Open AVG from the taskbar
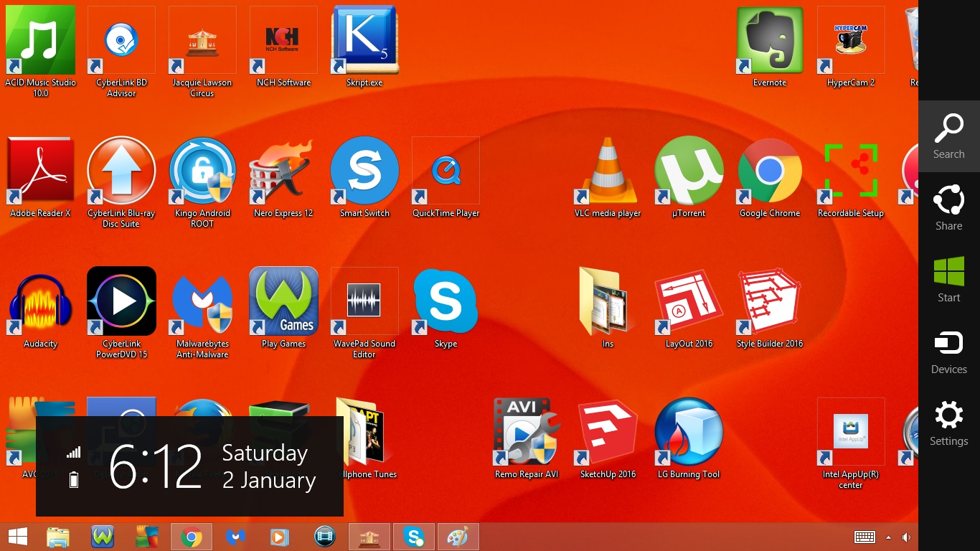Screen dimensions: 980x551 147,537
